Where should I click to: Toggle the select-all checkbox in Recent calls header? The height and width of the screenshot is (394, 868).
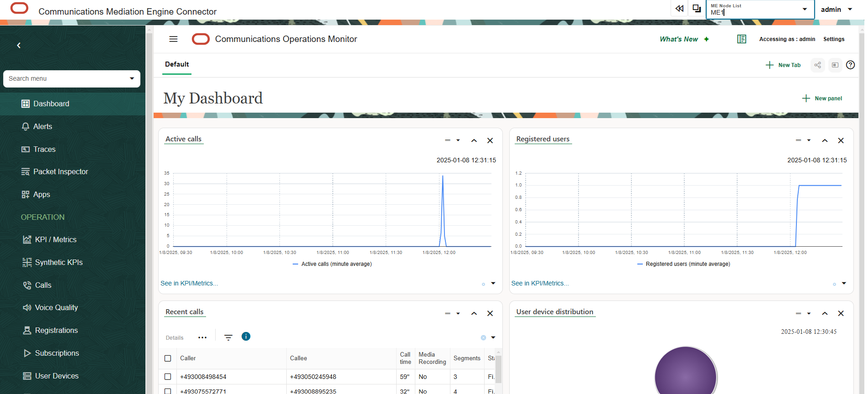[168, 358]
